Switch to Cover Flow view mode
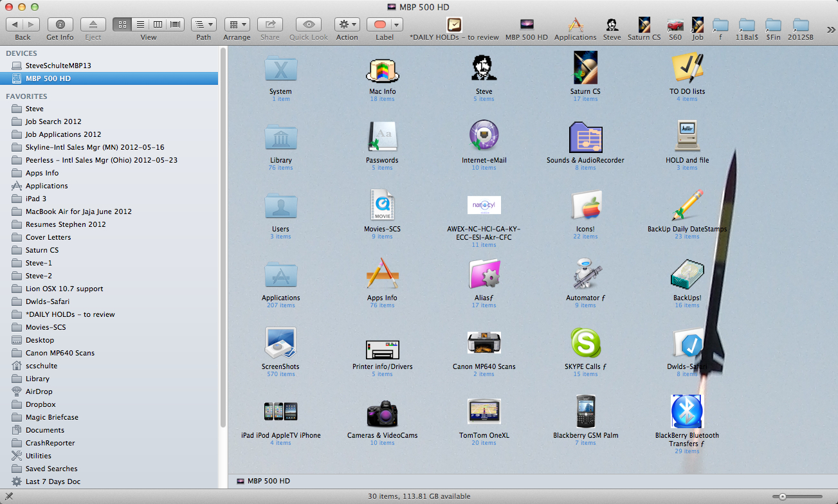Image resolution: width=838 pixels, height=504 pixels. 175,24
